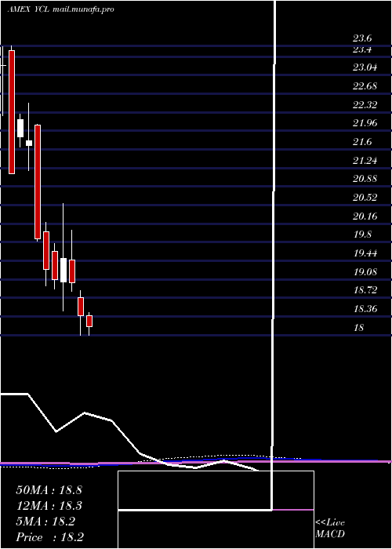Click the 21.6 price axis label
This screenshot has width=392, height=549.
point(362,142)
